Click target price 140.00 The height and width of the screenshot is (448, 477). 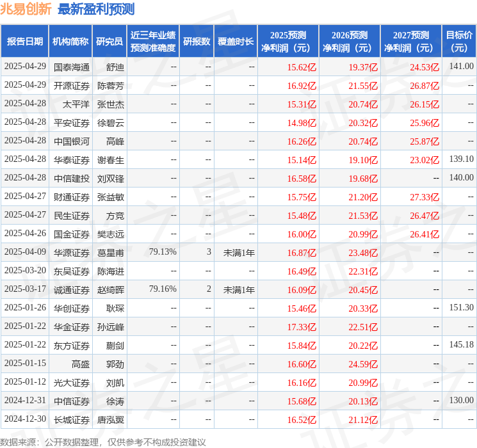[462, 177]
